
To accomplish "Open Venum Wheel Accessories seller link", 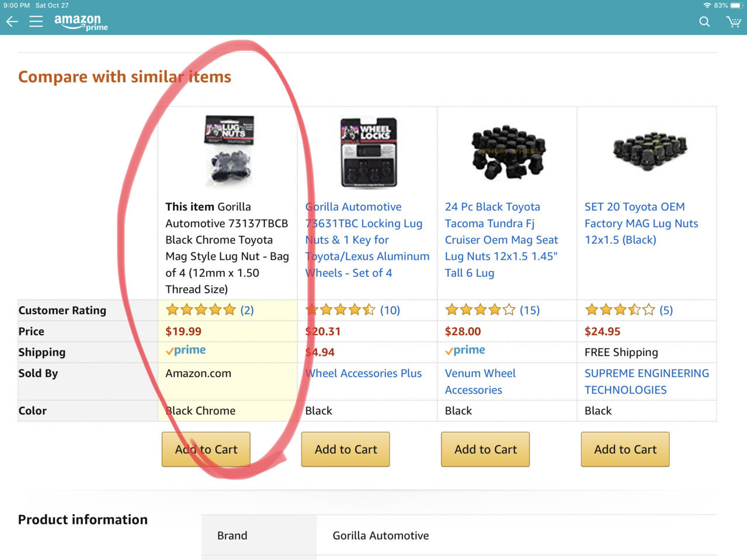I will coord(480,381).
